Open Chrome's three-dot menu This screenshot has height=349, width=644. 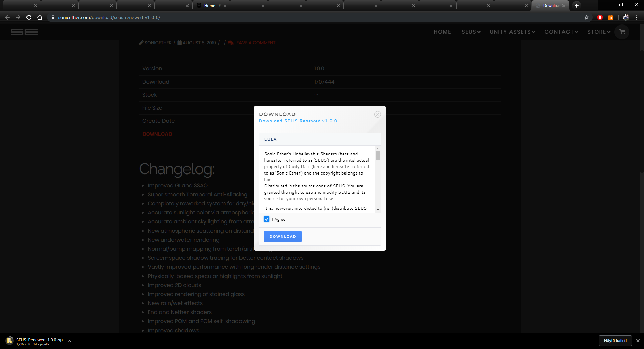point(637,17)
